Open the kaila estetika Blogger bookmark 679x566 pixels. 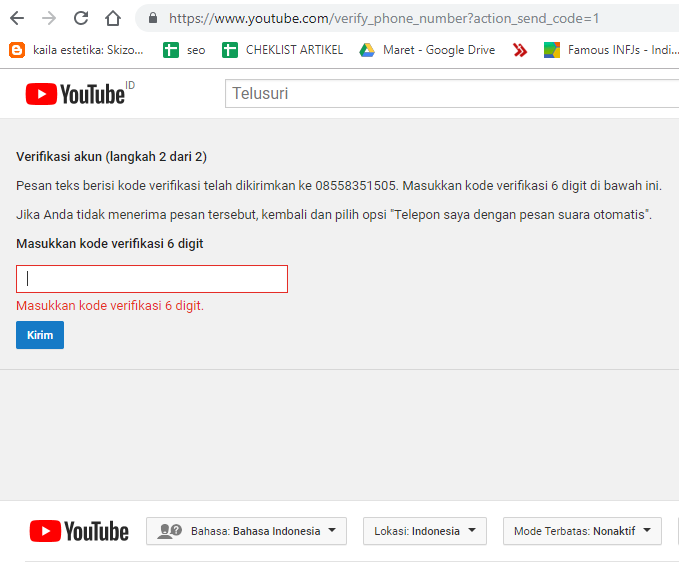(x=76, y=50)
